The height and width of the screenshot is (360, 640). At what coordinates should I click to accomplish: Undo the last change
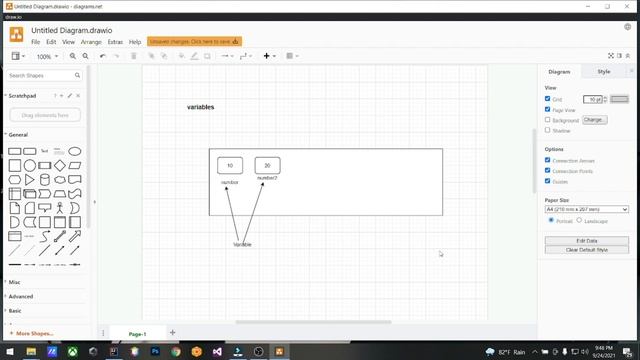pyautogui.click(x=103, y=56)
